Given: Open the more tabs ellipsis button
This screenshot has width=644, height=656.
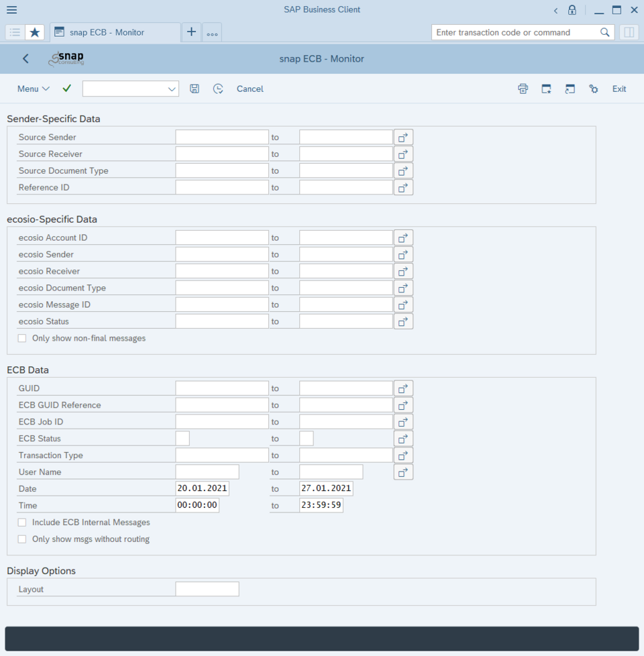Looking at the screenshot, I should coord(212,33).
